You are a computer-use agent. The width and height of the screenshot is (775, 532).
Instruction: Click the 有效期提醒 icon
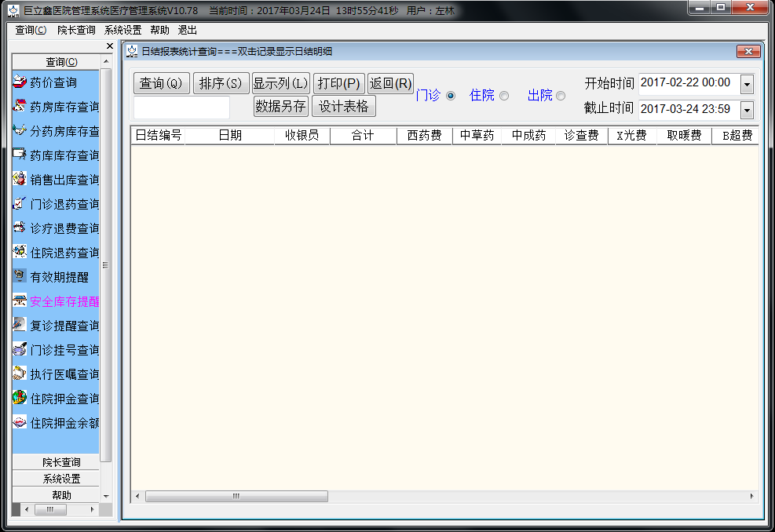20,277
